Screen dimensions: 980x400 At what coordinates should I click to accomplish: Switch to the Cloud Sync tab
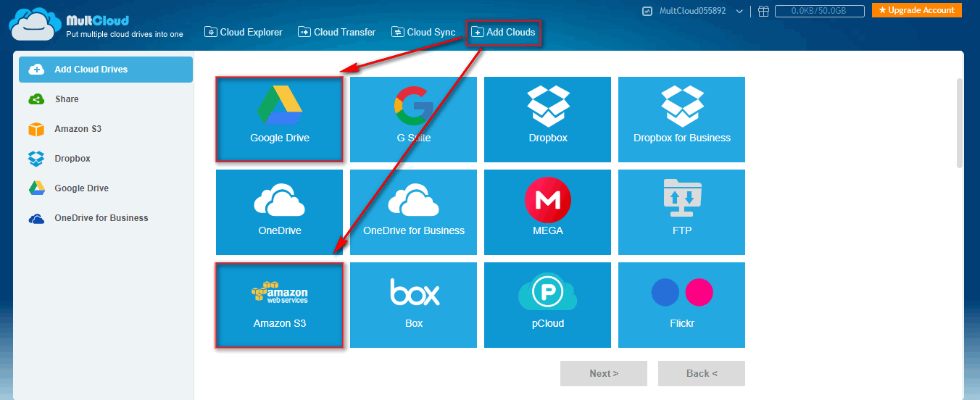click(423, 32)
